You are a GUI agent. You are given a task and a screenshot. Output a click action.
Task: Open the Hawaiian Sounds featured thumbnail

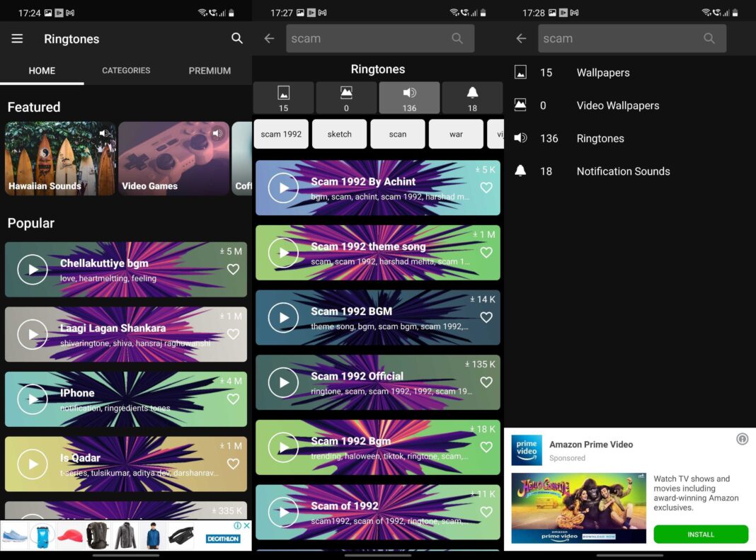[60, 159]
